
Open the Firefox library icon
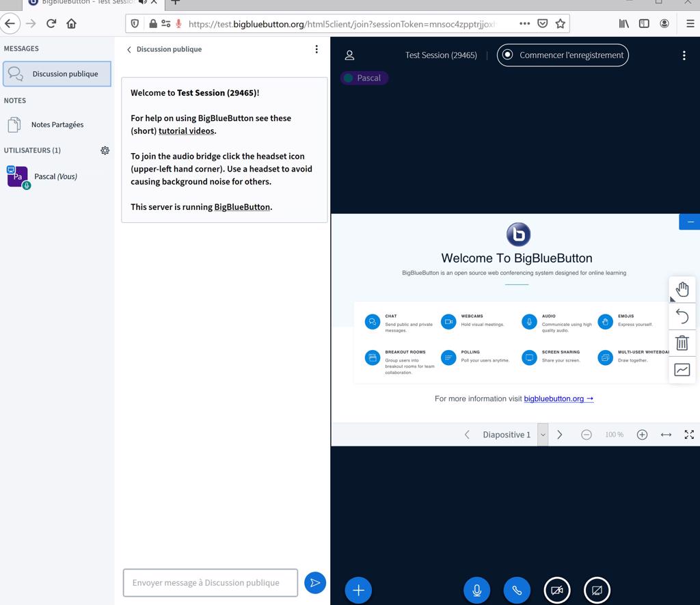click(x=623, y=24)
